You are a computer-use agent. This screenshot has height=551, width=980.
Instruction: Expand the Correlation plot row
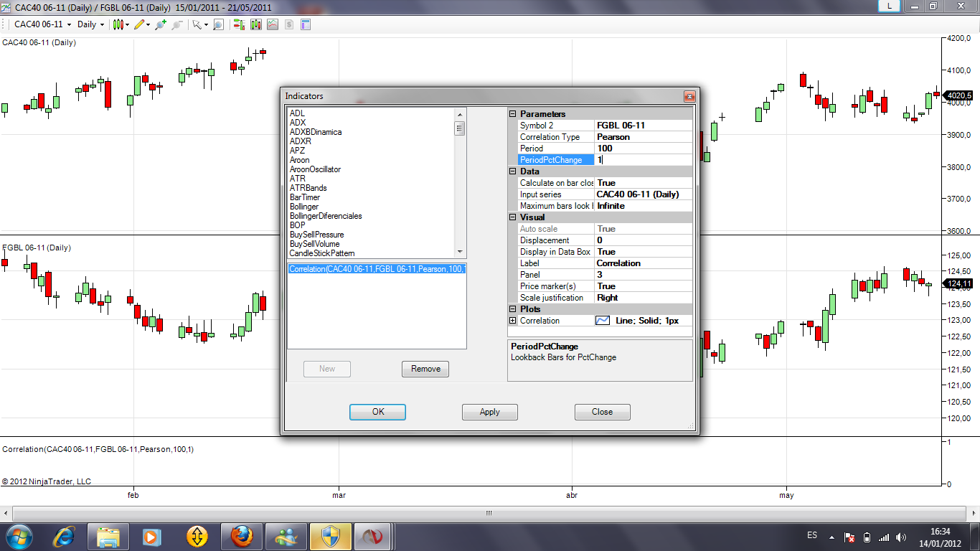513,321
